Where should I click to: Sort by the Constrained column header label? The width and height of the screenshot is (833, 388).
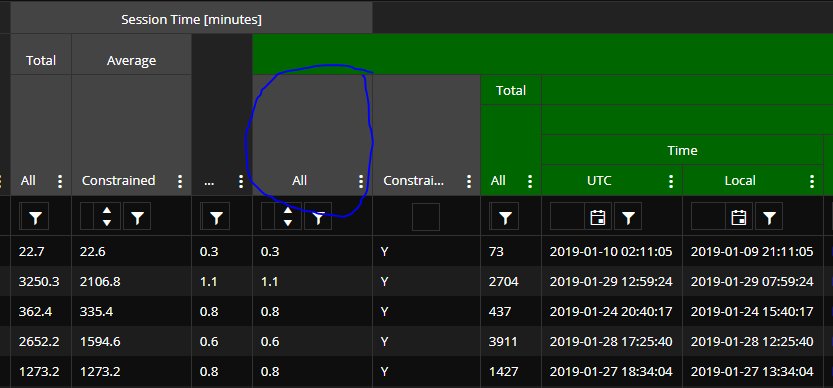pos(118,181)
